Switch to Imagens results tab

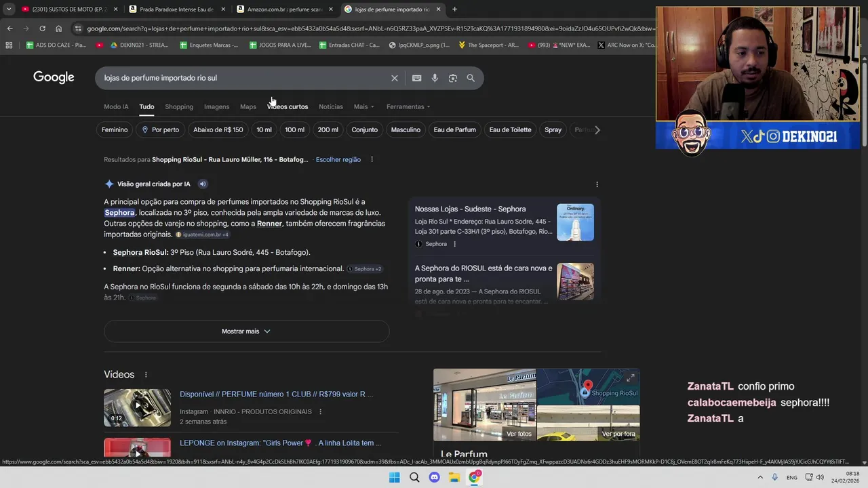(216, 106)
